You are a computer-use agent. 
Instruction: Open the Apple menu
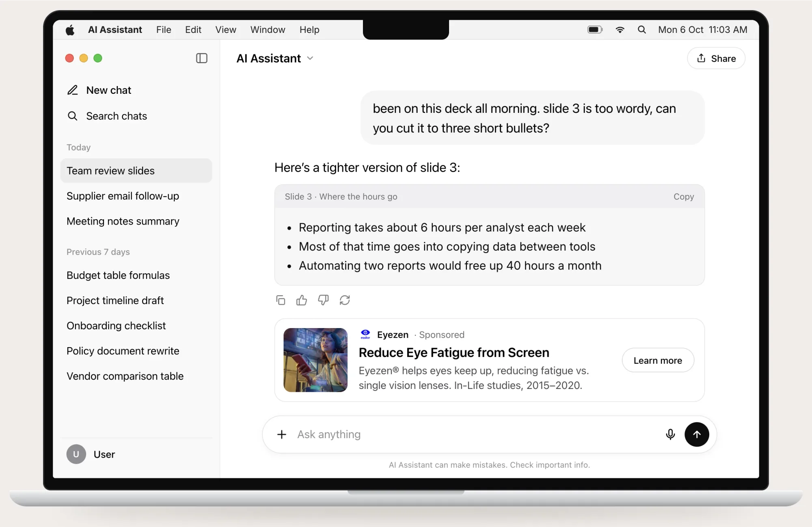70,30
